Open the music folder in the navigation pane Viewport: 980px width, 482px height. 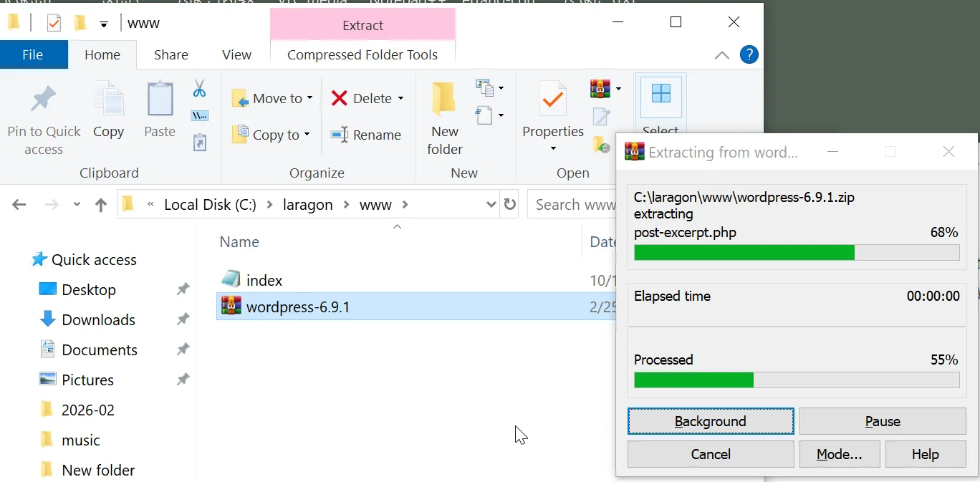click(x=81, y=440)
